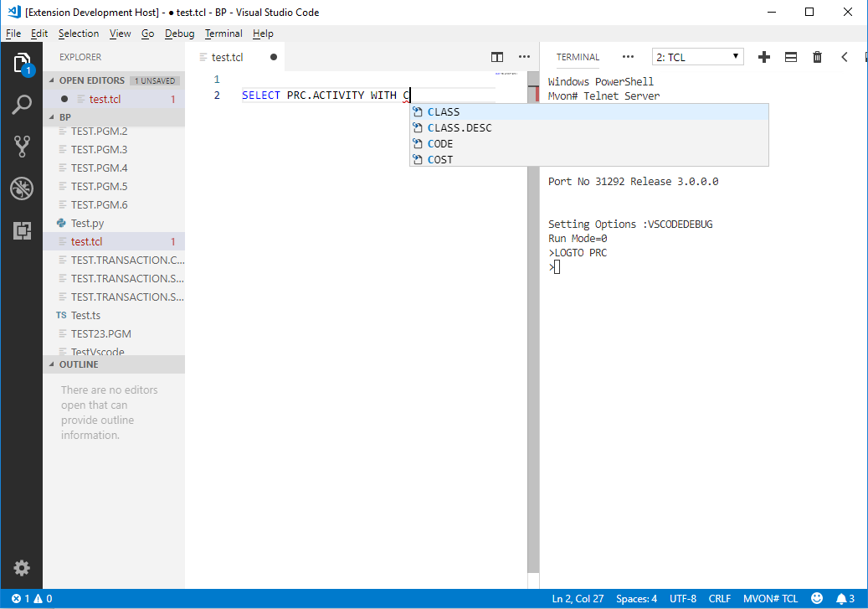Open the Selection menu
868x609 pixels.
[x=79, y=34]
